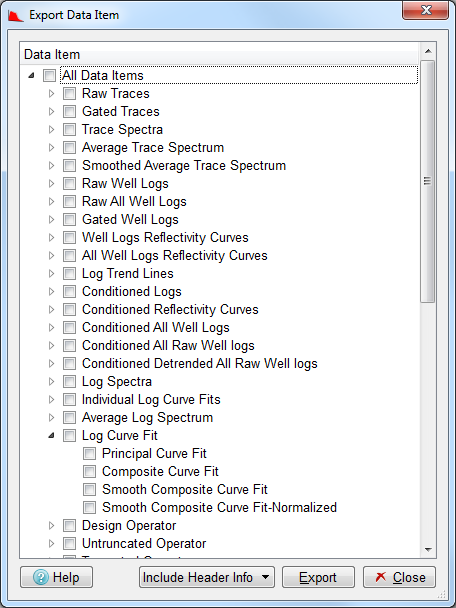Enable the Gated Traces checkbox
456x608 pixels.
point(69,112)
